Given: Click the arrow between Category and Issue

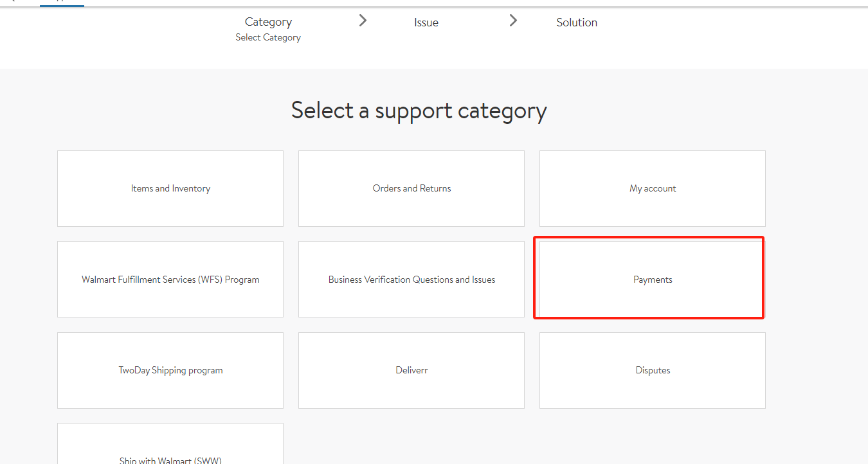Looking at the screenshot, I should point(363,21).
